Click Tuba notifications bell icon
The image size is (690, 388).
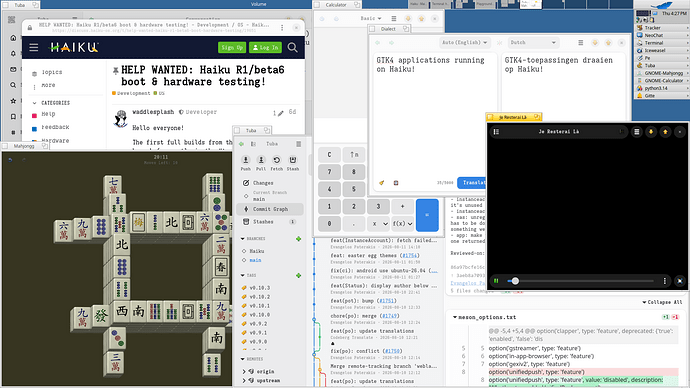coord(13,53)
